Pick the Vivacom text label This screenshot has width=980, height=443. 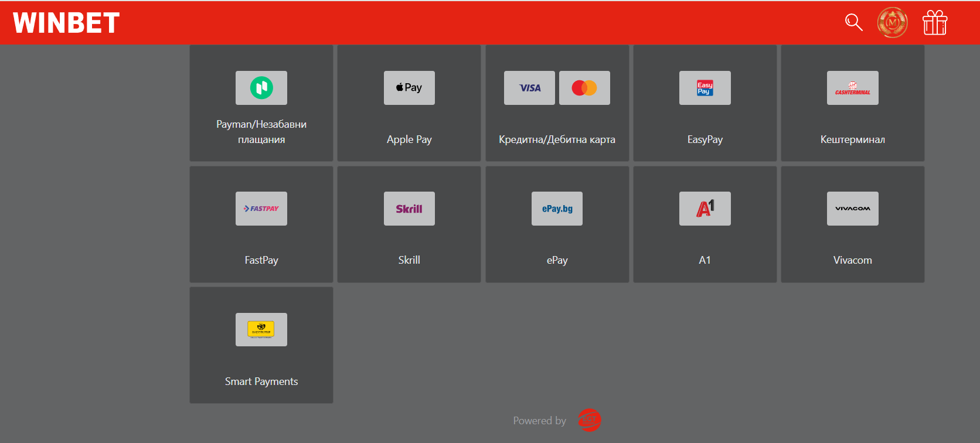pos(853,260)
